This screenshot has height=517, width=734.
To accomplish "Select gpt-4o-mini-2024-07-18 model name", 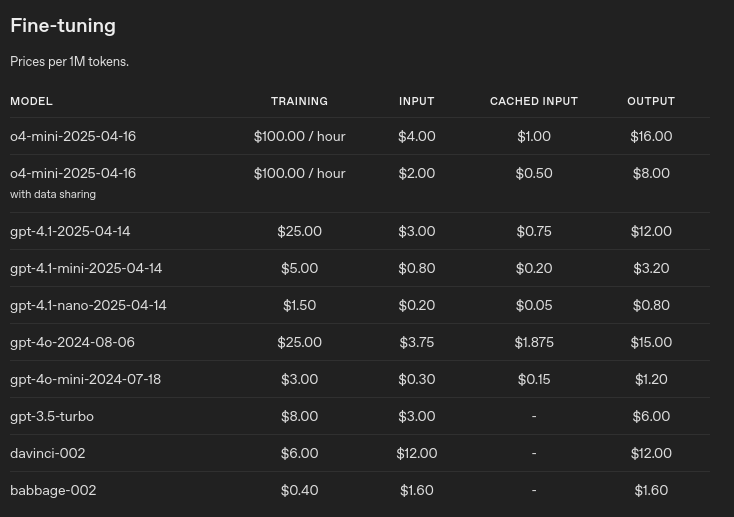I will coord(86,379).
